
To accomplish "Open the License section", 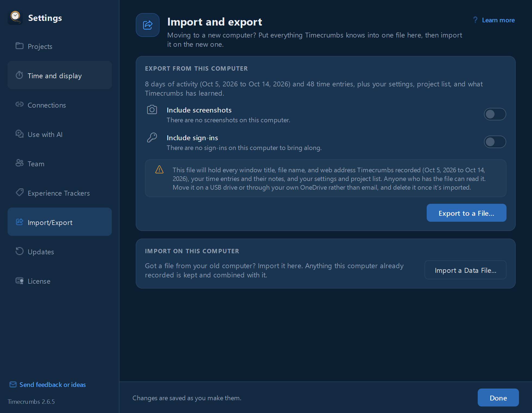I will [60, 281].
